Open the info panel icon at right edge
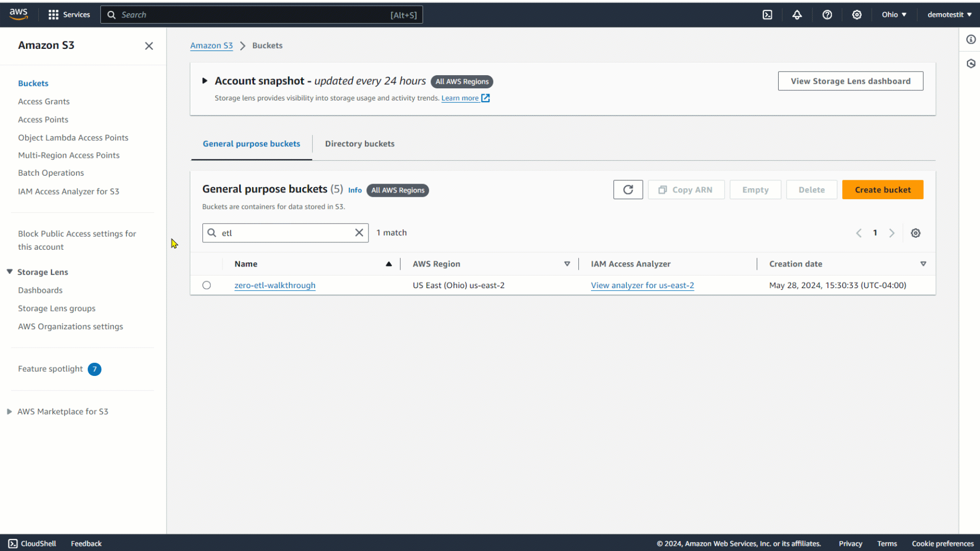The image size is (980, 551). click(971, 39)
